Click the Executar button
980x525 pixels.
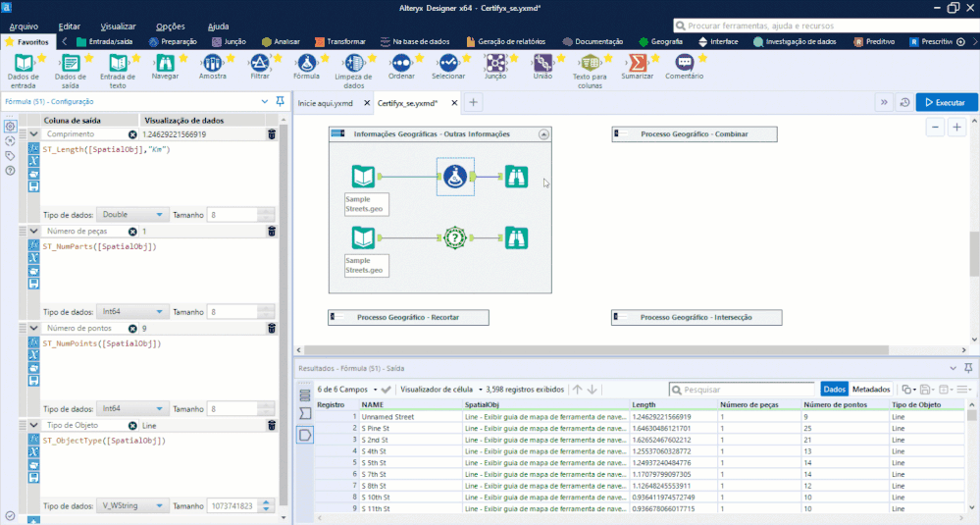point(946,102)
